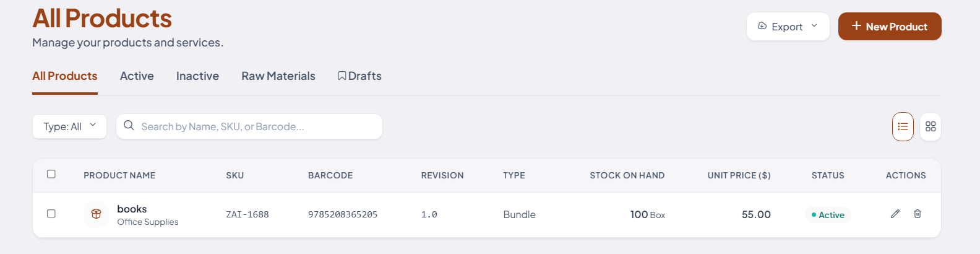Screen dimensions: 980x254
Task: Click the magnifier search icon
Action: click(x=129, y=126)
